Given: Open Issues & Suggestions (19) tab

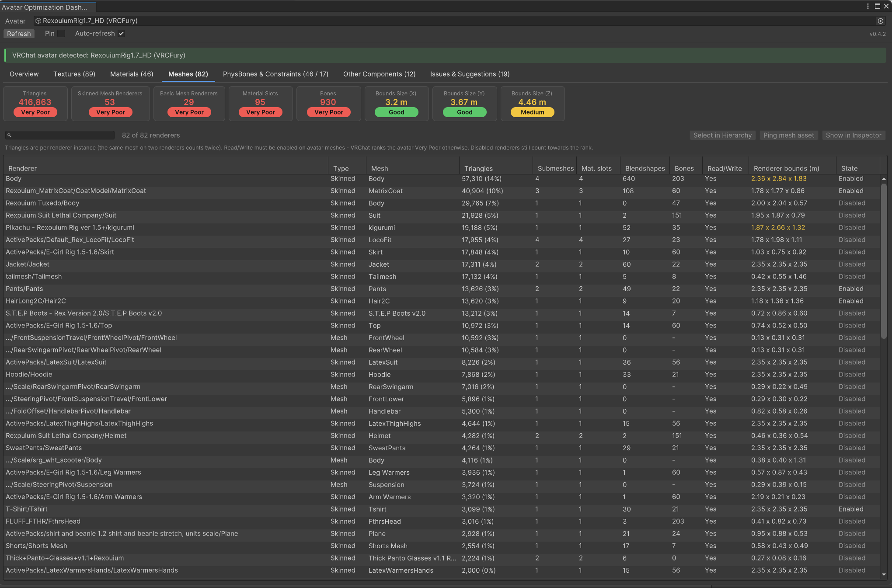Looking at the screenshot, I should 470,74.
